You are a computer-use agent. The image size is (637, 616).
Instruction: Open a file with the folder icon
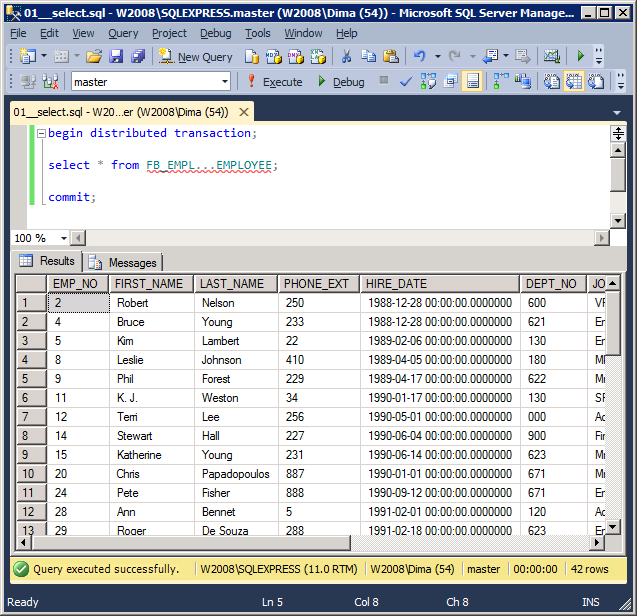click(x=94, y=56)
